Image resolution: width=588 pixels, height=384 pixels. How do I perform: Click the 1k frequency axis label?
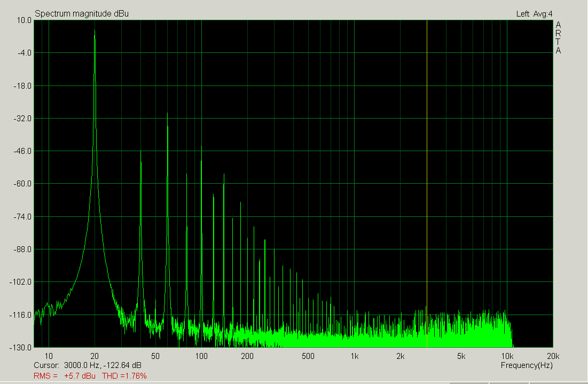coord(355,356)
